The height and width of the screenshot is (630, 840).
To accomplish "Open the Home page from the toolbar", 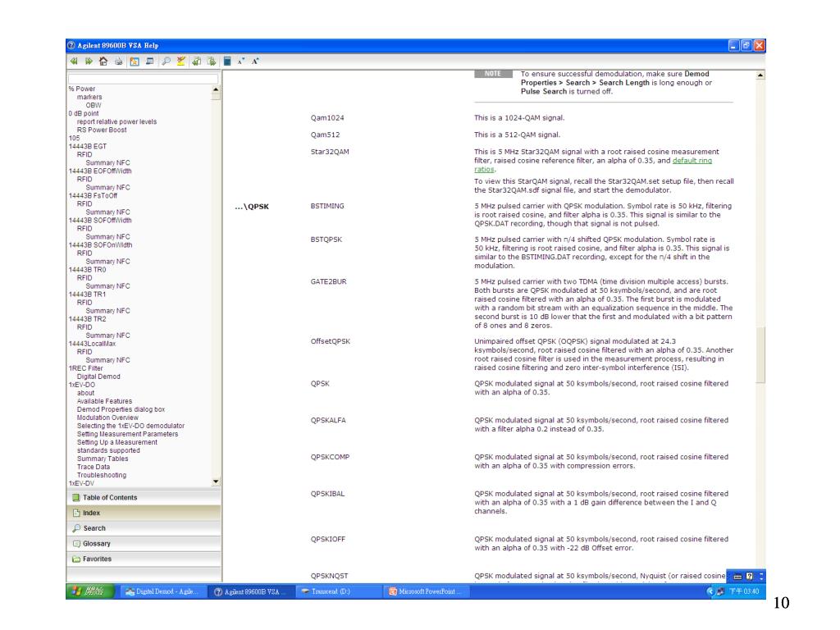I will tap(103, 62).
